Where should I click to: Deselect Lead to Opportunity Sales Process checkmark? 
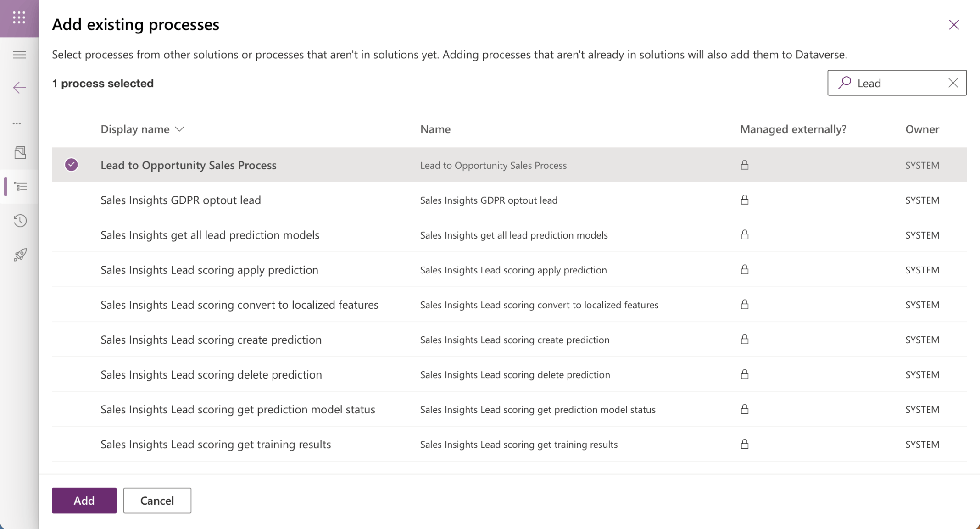point(71,165)
